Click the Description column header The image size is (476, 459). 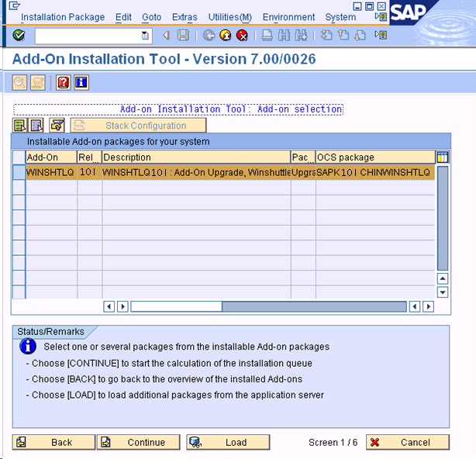[x=196, y=157]
